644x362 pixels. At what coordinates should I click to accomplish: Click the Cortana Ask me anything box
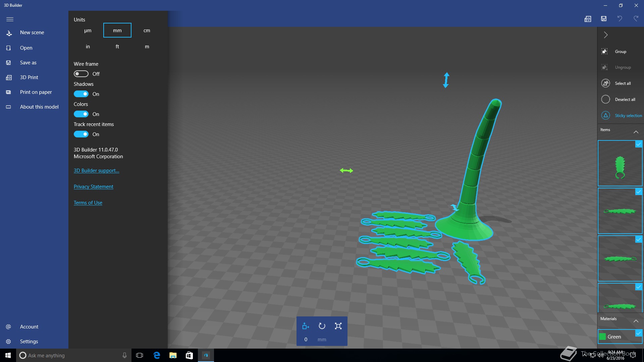point(73,355)
